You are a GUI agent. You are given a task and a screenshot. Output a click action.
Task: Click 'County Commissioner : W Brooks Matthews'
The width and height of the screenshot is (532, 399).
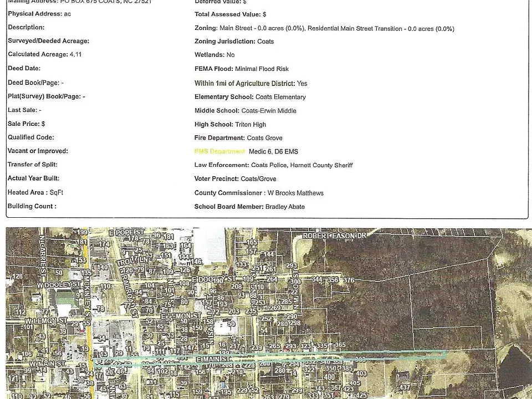[259, 193]
